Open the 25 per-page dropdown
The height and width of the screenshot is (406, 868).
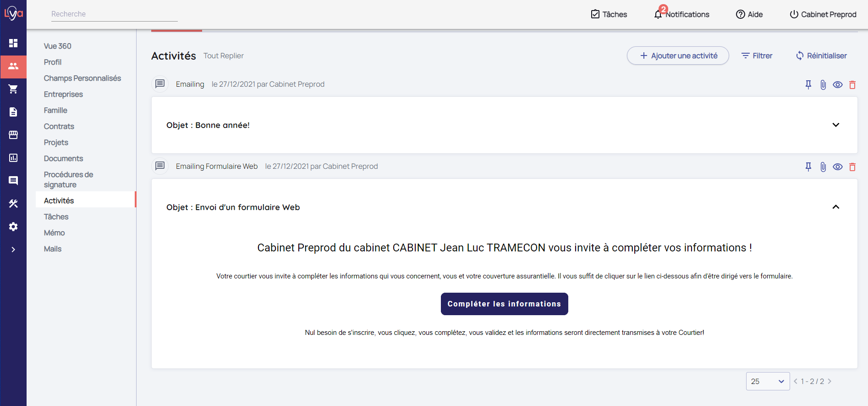[x=768, y=381]
